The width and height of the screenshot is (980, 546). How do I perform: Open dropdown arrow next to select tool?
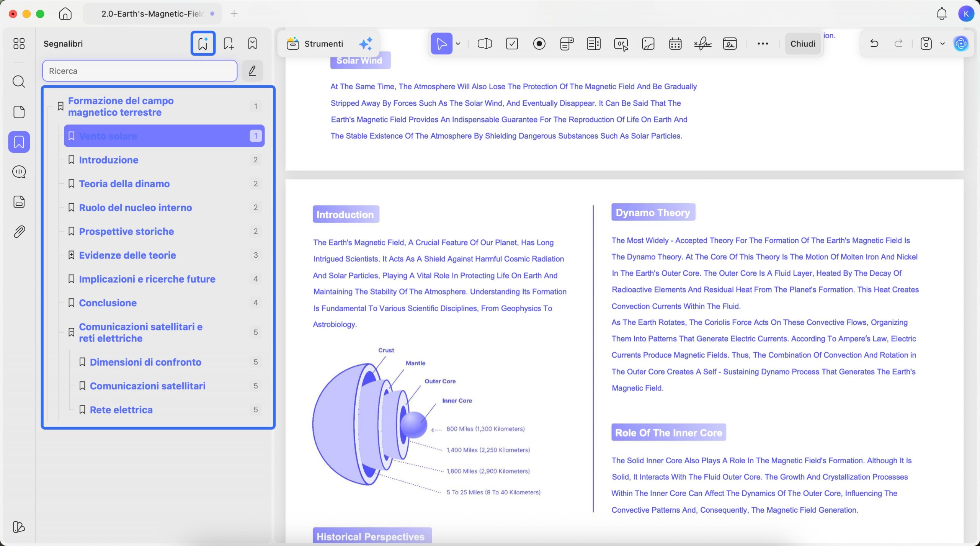458,44
